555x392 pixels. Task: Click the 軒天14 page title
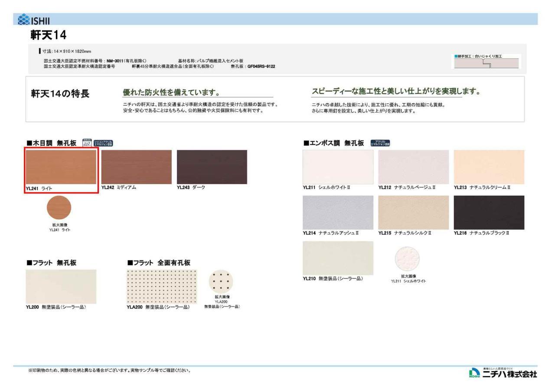click(49, 35)
